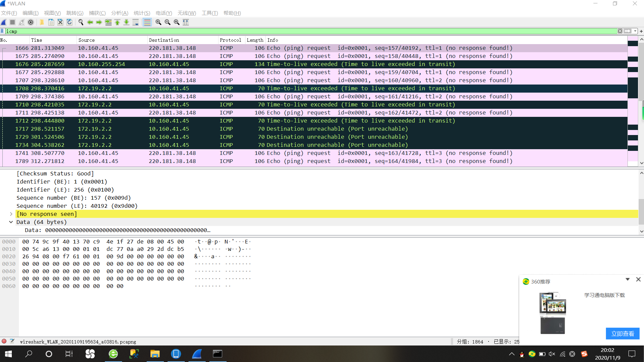Clear the icmp display filter
Screen dimensions: 644x362
[x=620, y=31]
